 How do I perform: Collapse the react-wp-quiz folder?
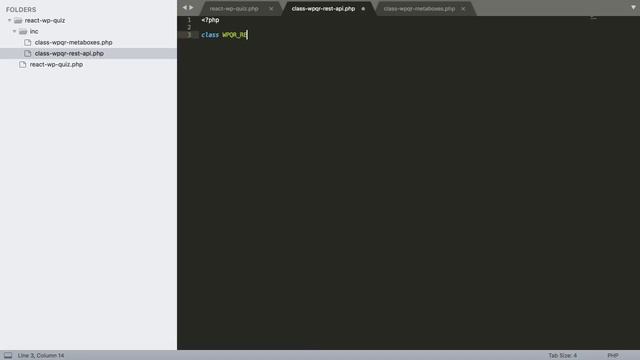click(x=9, y=20)
